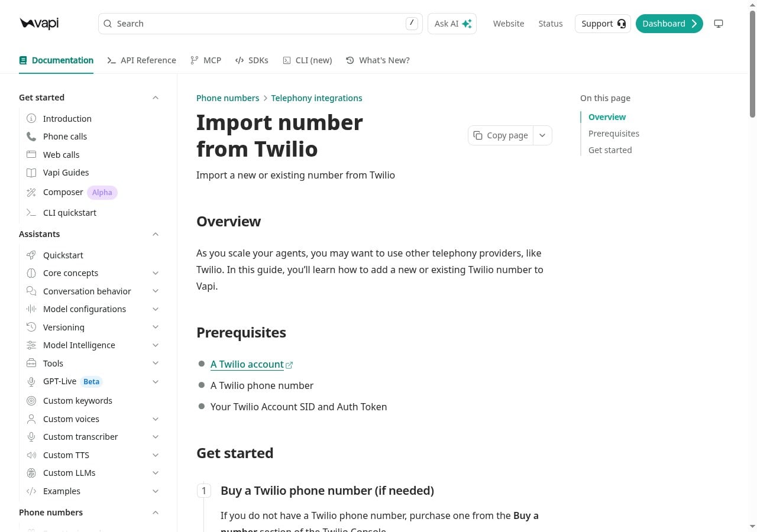757x532 pixels.
Task: Click the Search input field
Action: 260,24
